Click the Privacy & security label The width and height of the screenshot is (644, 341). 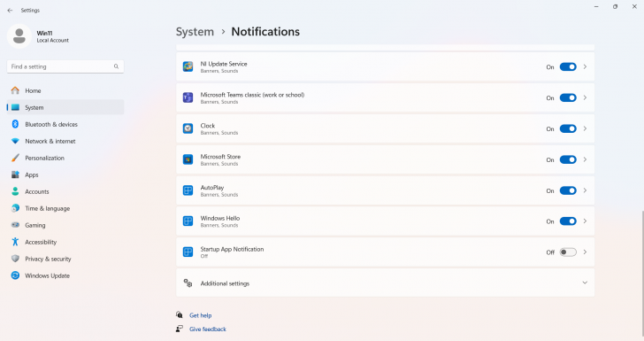pos(48,259)
